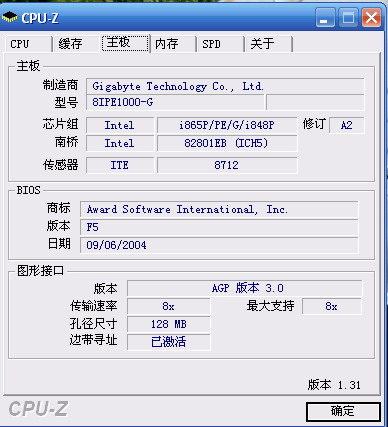
Task: Click the CPU-Z chip icon in title bar
Action: tap(9, 17)
